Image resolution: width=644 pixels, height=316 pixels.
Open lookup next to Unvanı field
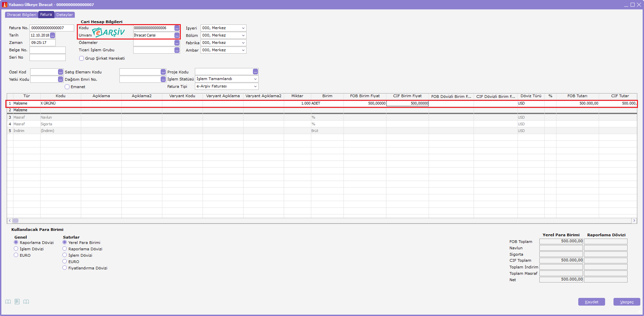coord(177,36)
